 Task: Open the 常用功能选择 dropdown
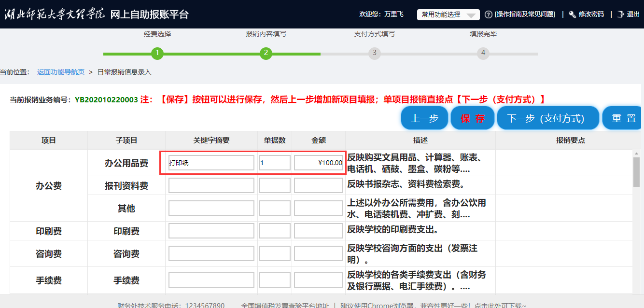tap(448, 14)
